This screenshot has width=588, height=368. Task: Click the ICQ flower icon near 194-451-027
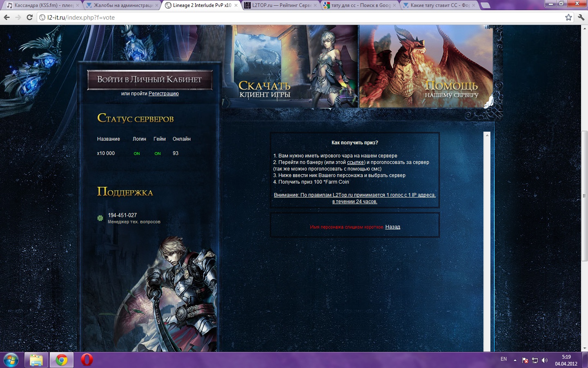(100, 218)
